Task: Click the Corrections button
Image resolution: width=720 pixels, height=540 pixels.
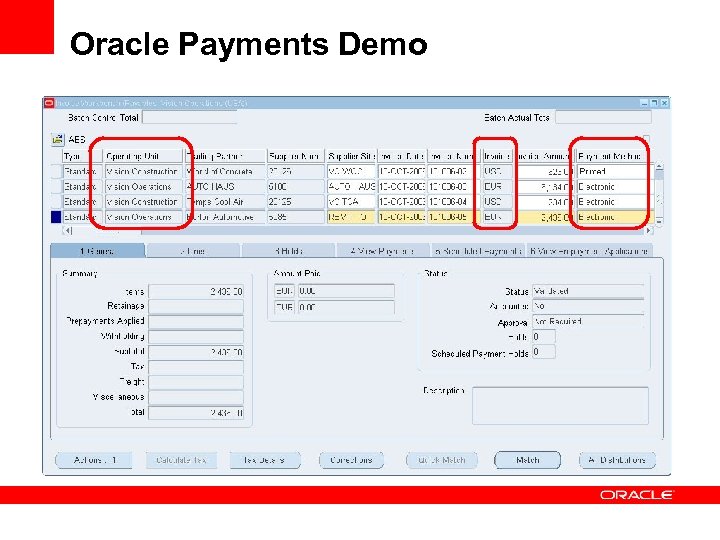Action: coord(351,460)
